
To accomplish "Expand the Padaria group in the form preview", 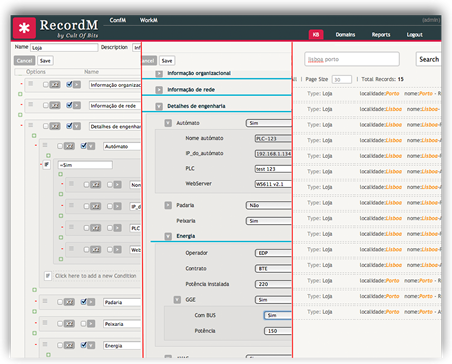I will [168, 205].
